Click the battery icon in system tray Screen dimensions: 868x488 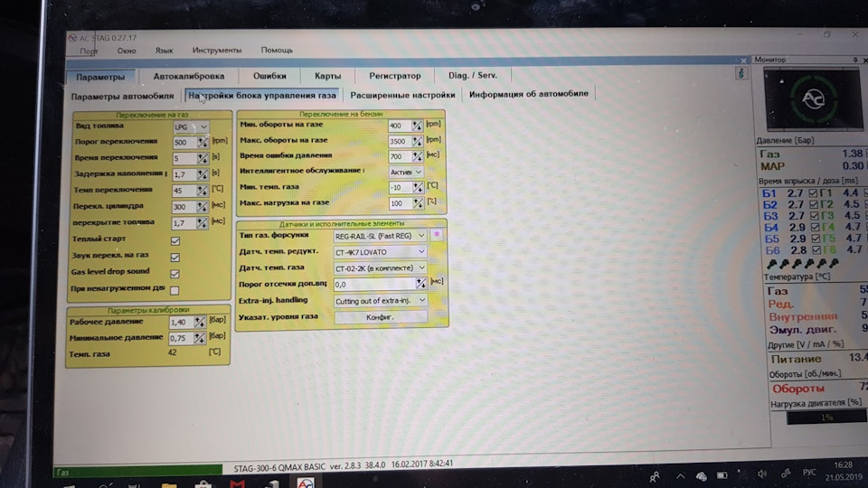coord(722,475)
